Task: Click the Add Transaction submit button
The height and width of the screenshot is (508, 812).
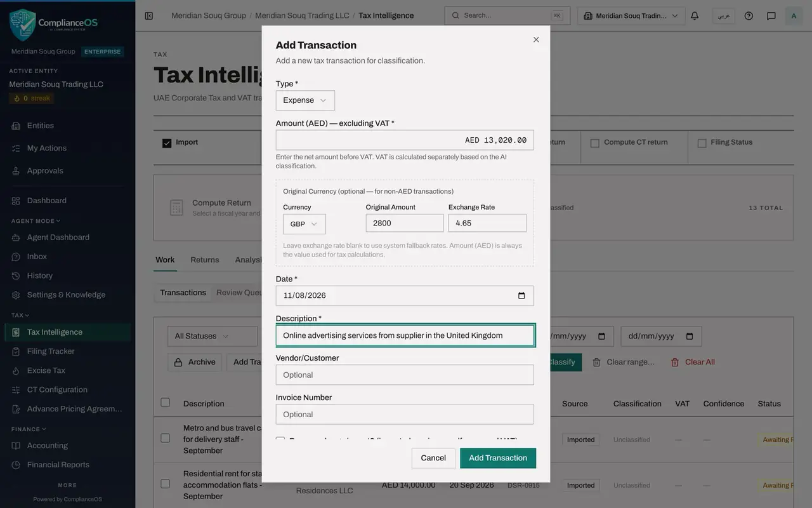Action: click(x=498, y=458)
